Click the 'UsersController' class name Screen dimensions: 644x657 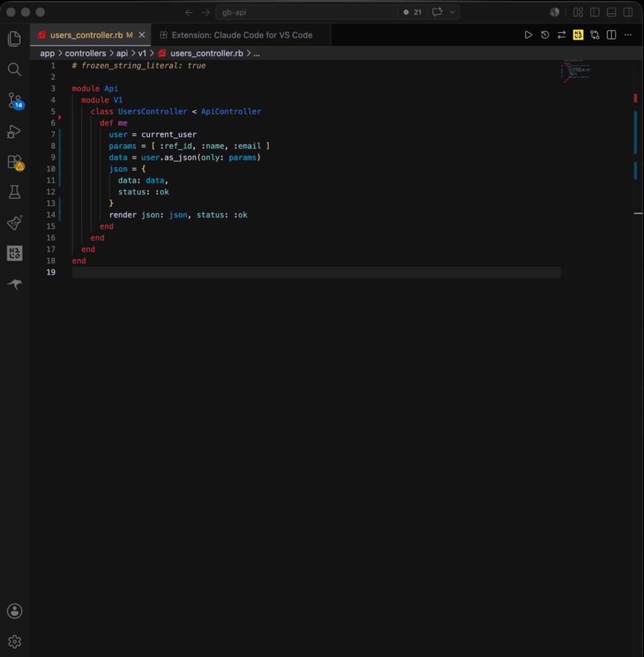pos(153,112)
